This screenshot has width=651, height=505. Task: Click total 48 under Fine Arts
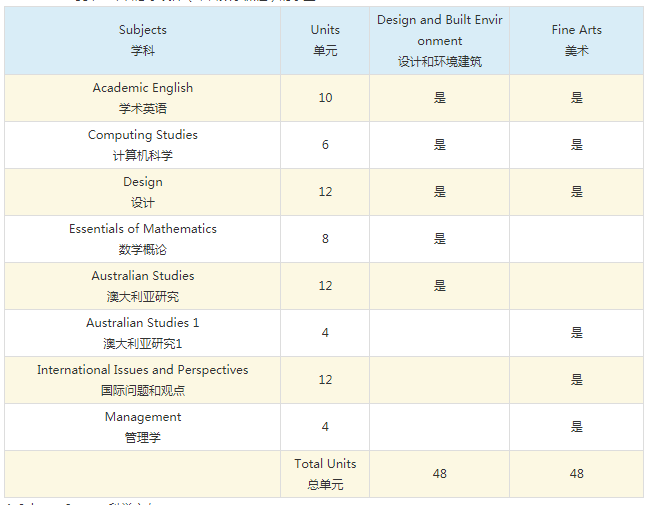[x=577, y=474]
